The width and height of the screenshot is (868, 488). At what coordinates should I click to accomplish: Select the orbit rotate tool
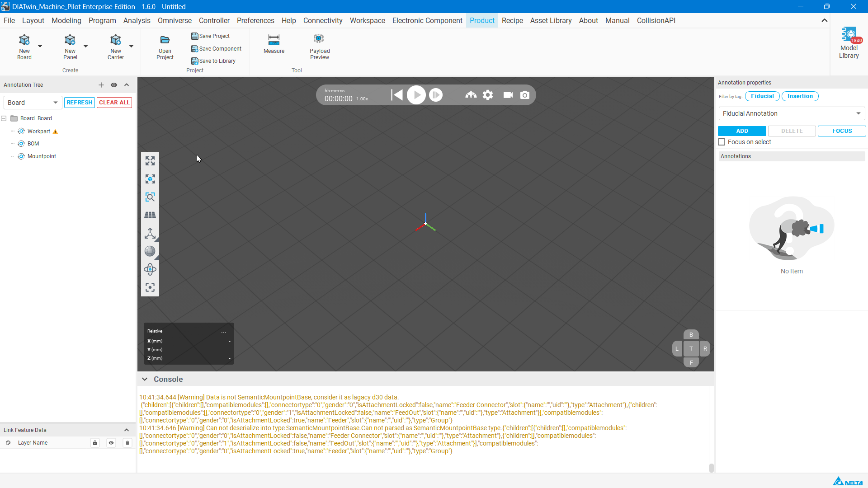click(150, 269)
